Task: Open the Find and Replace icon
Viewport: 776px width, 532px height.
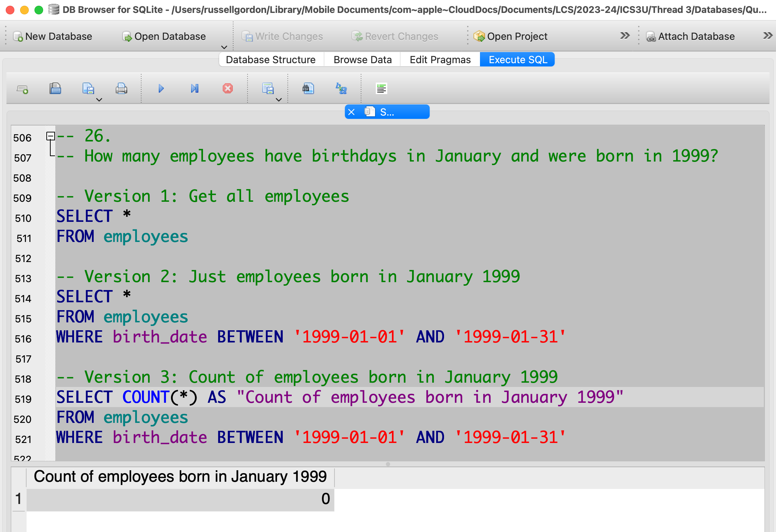Action: click(341, 89)
